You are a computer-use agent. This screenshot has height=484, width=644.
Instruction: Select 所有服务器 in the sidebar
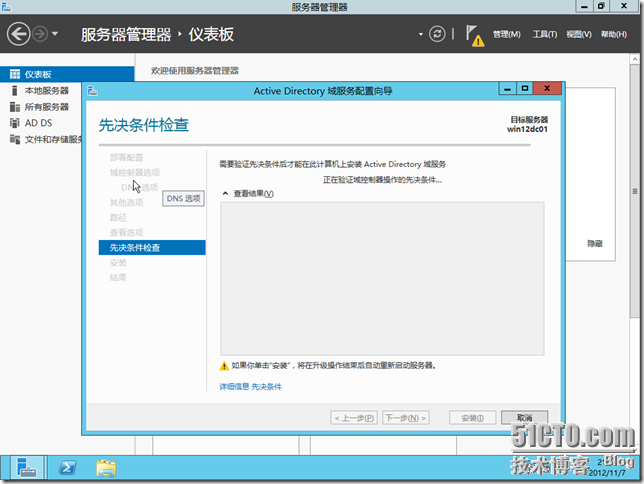pos(46,107)
